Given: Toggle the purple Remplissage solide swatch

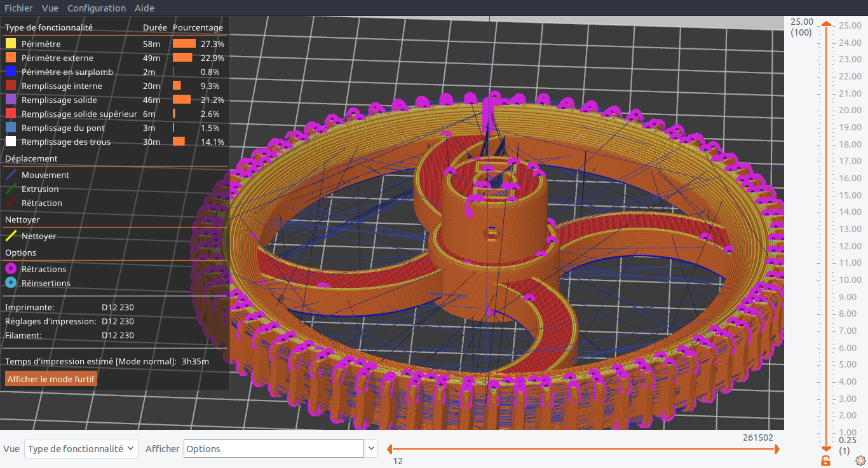Looking at the screenshot, I should tap(11, 100).
